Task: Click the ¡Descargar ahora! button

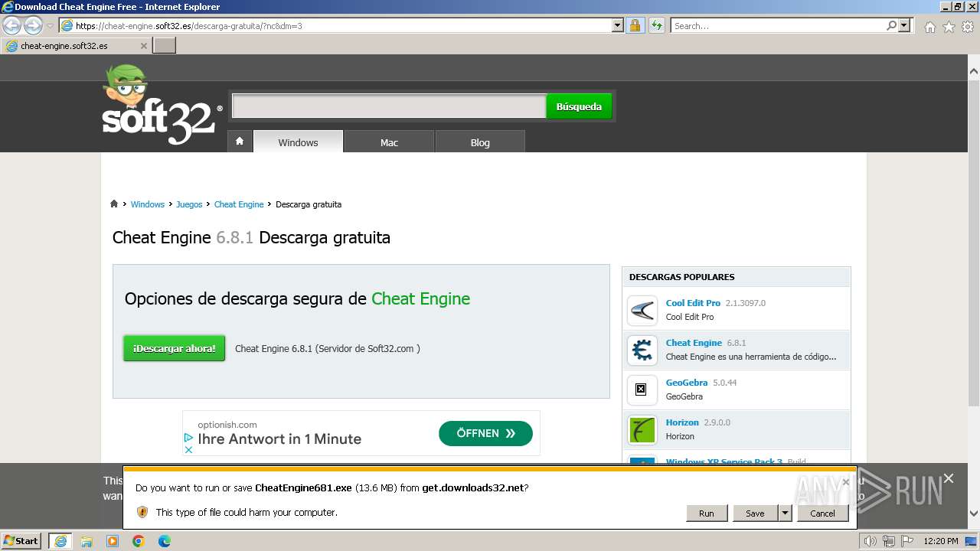Action: pyautogui.click(x=175, y=348)
